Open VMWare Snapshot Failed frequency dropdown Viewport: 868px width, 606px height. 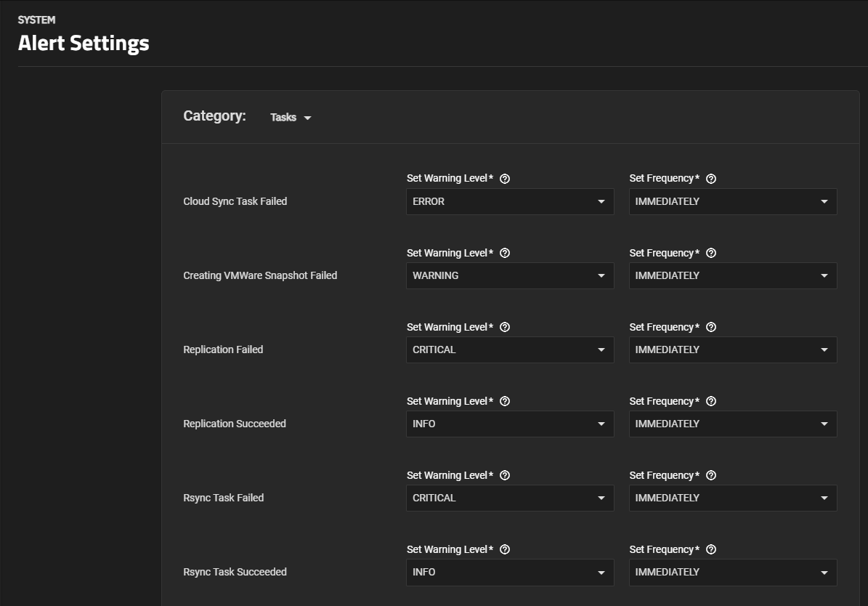732,276
